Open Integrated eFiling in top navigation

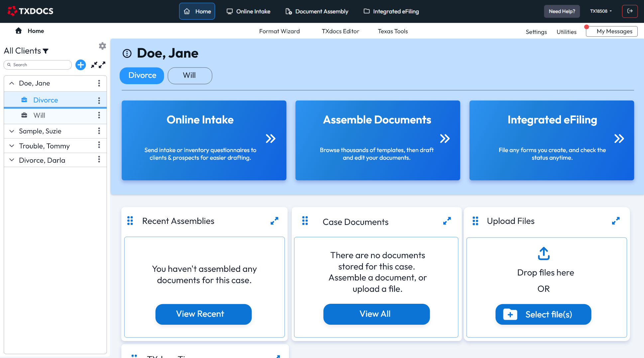tap(391, 11)
